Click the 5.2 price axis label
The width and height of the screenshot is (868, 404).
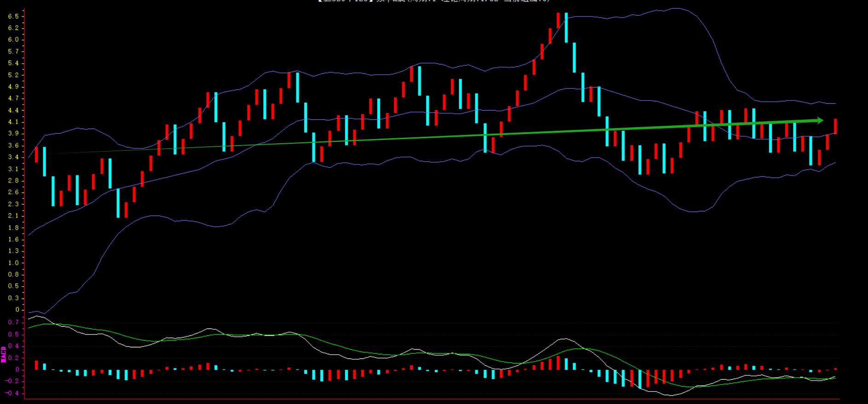click(13, 75)
